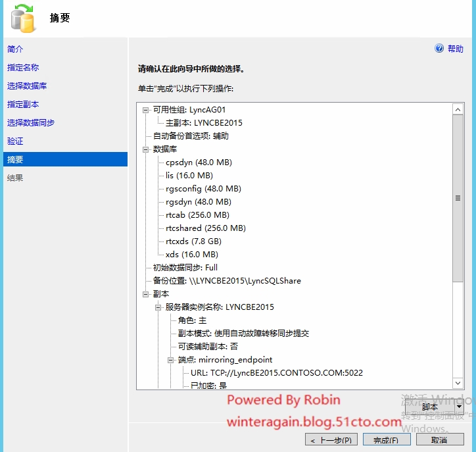
Task: Select the cpsdyn (48.0 MB) database row
Action: [x=199, y=163]
